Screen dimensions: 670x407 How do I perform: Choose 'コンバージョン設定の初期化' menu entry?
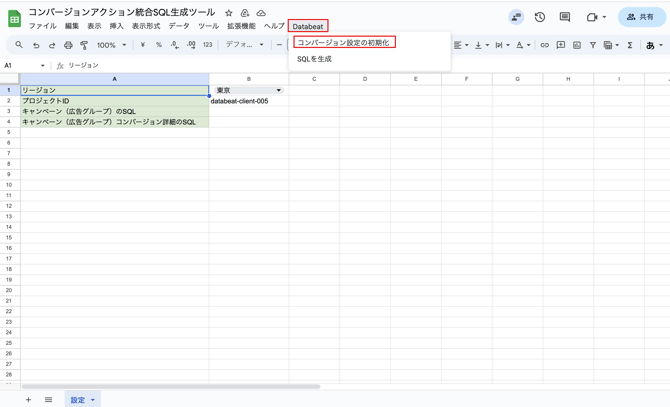343,43
